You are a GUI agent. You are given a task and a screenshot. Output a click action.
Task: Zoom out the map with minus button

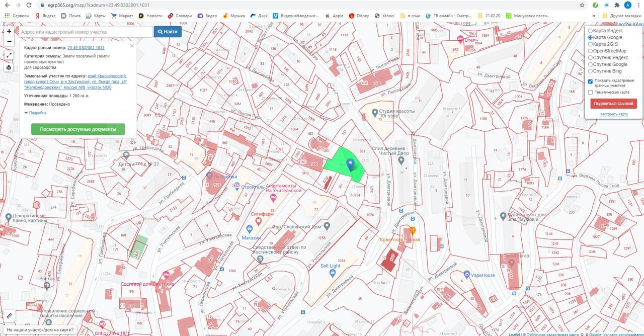pos(9,41)
